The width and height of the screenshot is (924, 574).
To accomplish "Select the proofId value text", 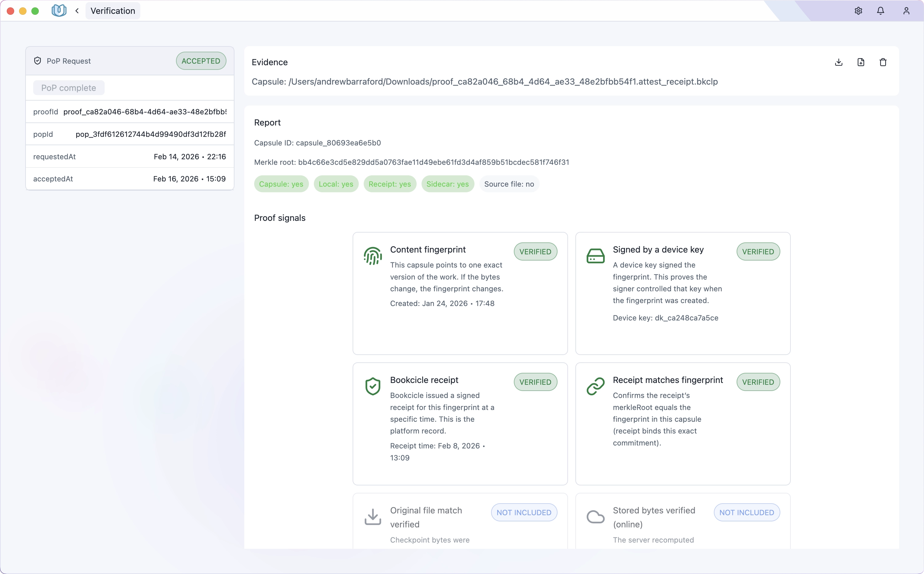I will pos(145,112).
